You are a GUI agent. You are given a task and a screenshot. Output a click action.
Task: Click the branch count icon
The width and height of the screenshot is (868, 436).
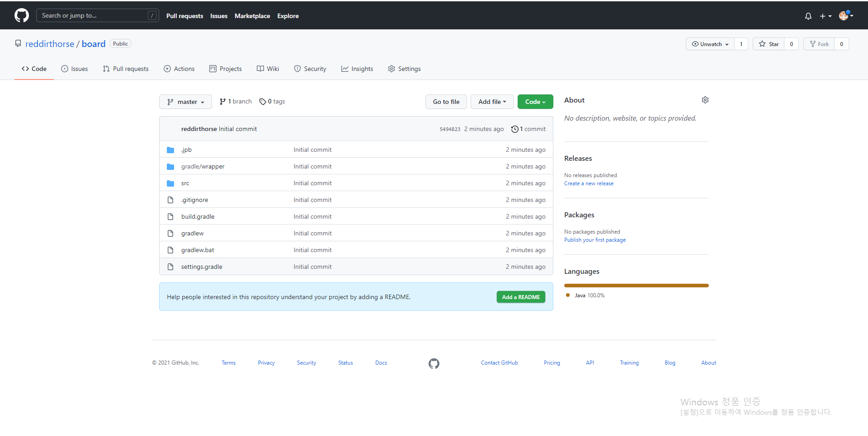223,102
